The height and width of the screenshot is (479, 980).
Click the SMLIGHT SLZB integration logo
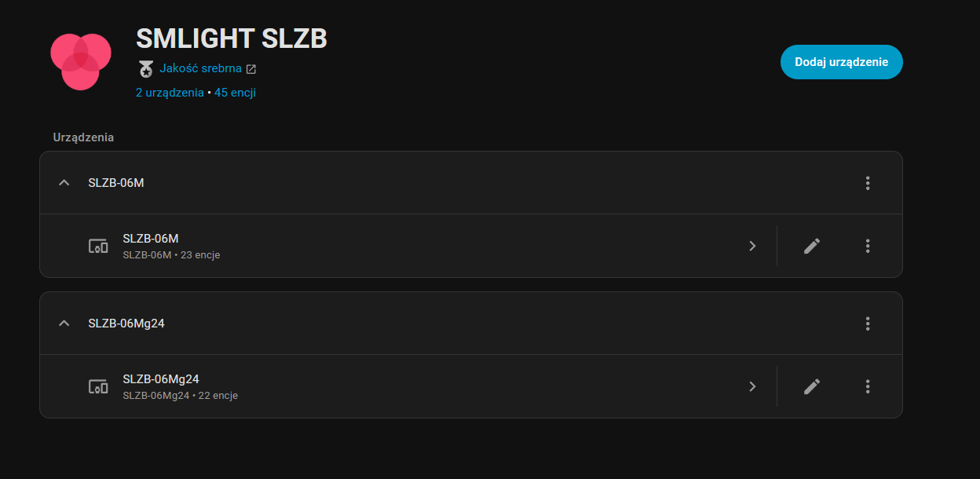click(x=80, y=61)
